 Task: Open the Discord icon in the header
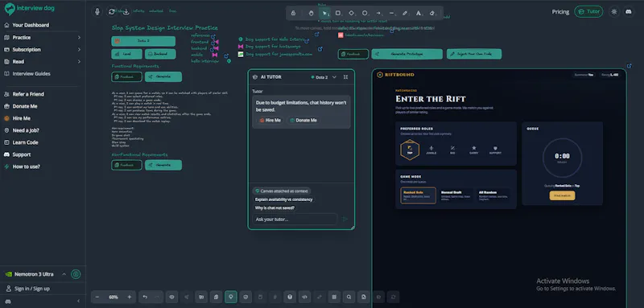pos(628,11)
